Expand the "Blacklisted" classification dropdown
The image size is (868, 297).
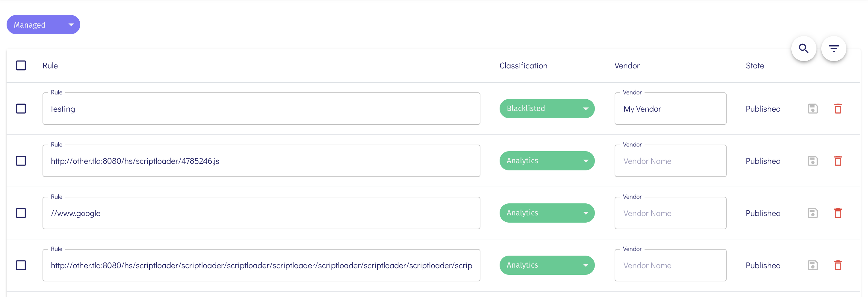pyautogui.click(x=547, y=108)
